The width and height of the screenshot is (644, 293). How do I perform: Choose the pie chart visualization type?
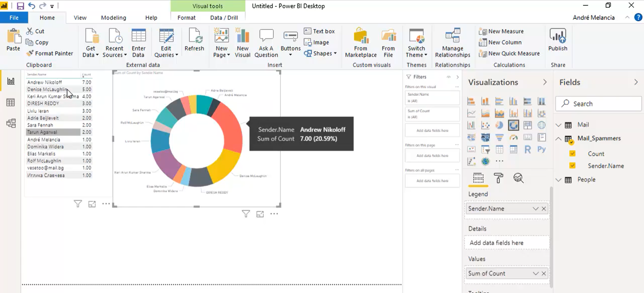[x=499, y=125]
